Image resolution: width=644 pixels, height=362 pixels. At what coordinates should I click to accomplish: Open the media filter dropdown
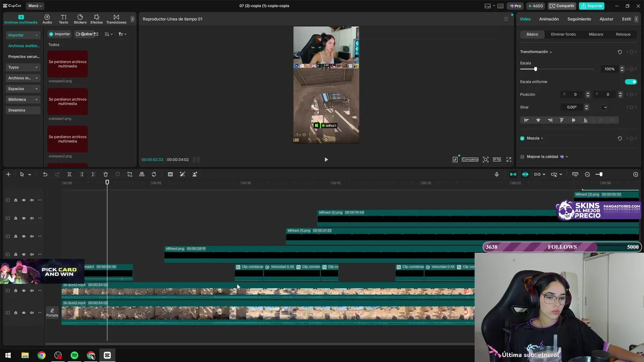(122, 34)
